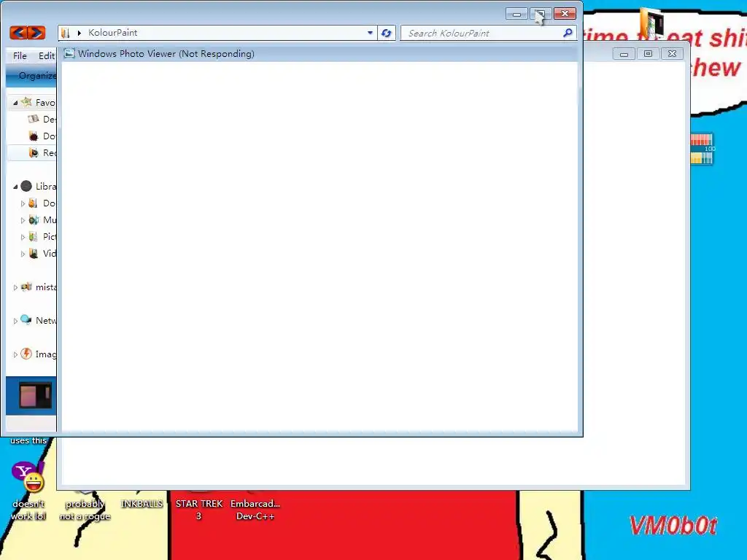Expand the Videos library

pos(23,254)
